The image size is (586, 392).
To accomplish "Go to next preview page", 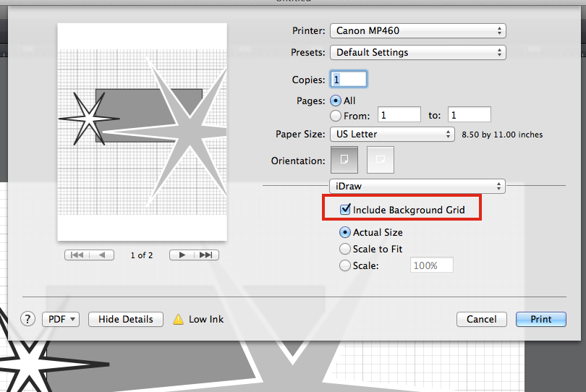I will click(182, 255).
